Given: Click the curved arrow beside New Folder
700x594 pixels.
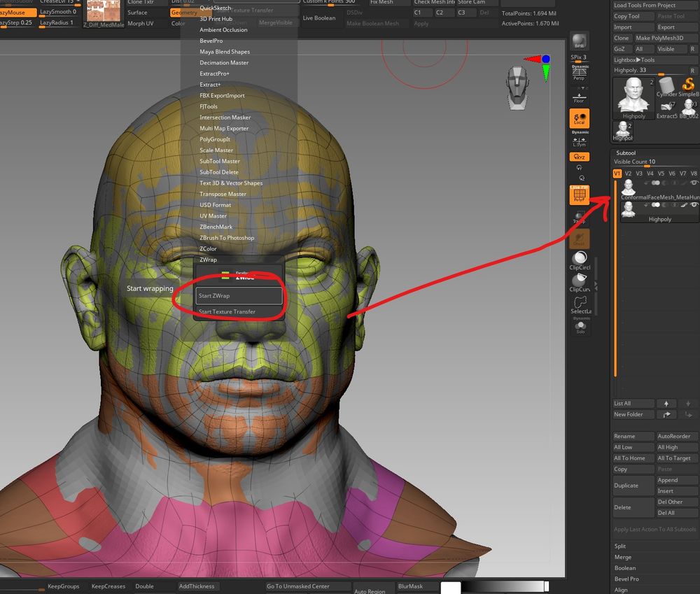Looking at the screenshot, I should pos(666,415).
